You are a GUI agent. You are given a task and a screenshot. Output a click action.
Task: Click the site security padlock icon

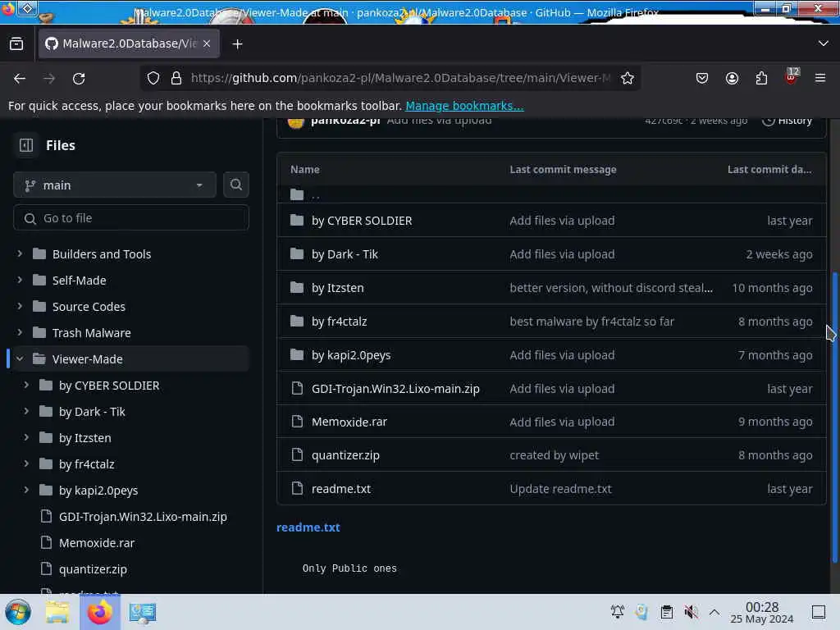(x=176, y=78)
